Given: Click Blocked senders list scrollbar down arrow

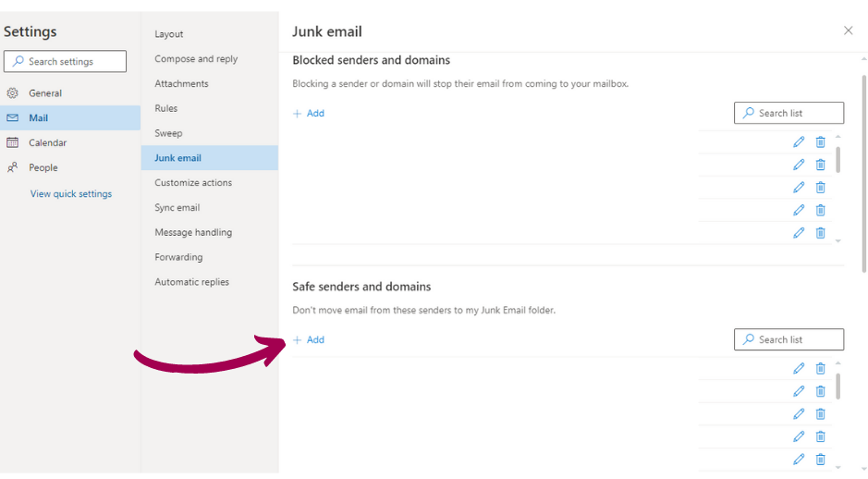Looking at the screenshot, I should 838,240.
